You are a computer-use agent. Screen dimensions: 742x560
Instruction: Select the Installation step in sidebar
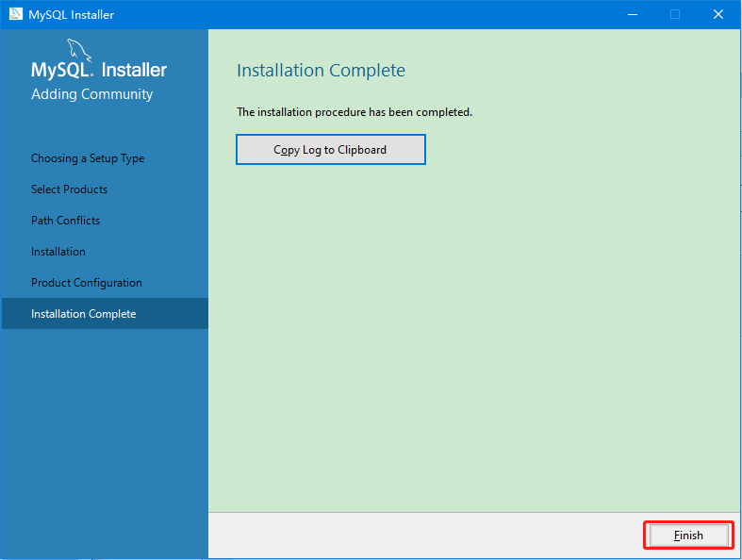(58, 252)
